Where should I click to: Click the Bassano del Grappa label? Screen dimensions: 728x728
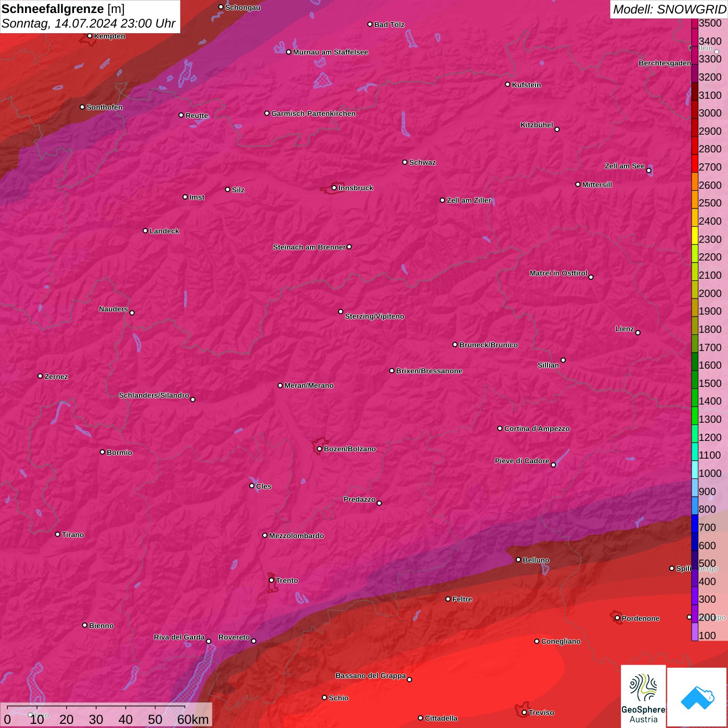[370, 675]
